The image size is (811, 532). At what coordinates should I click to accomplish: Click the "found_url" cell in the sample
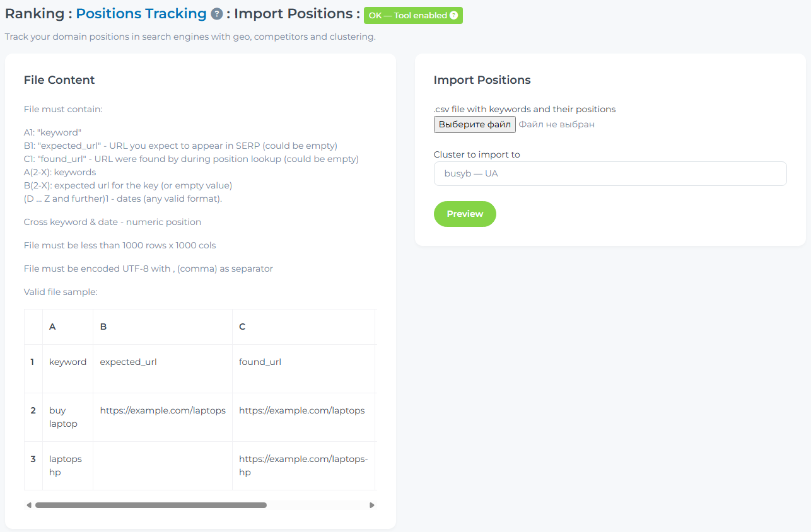click(260, 362)
